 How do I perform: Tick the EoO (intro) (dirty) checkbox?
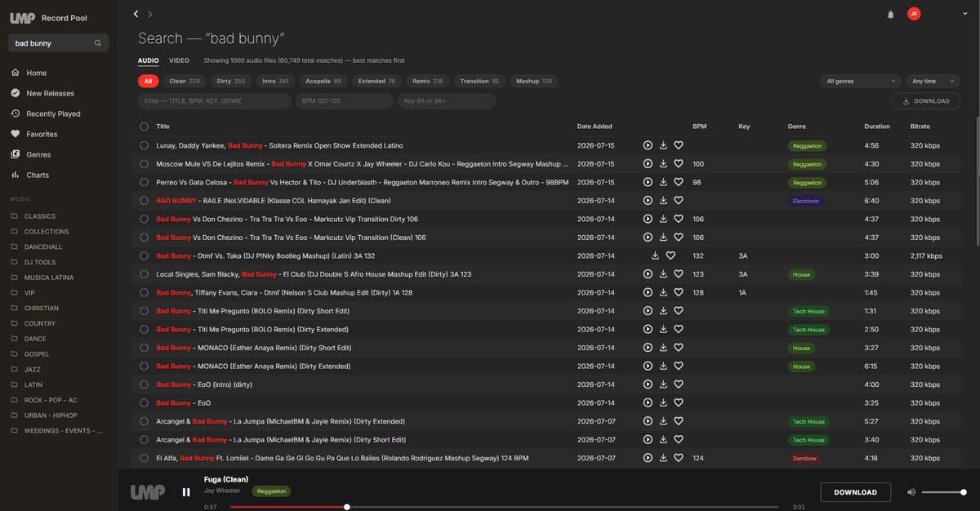coord(144,384)
